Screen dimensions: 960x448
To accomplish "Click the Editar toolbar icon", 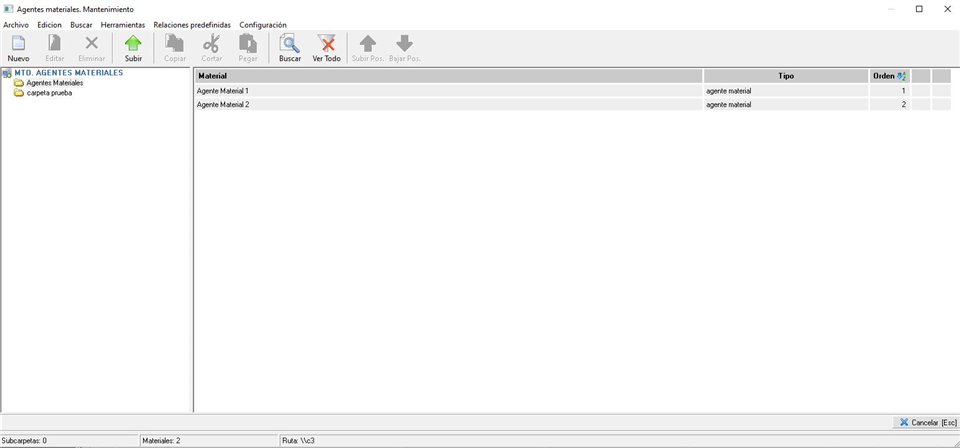I will (54, 43).
